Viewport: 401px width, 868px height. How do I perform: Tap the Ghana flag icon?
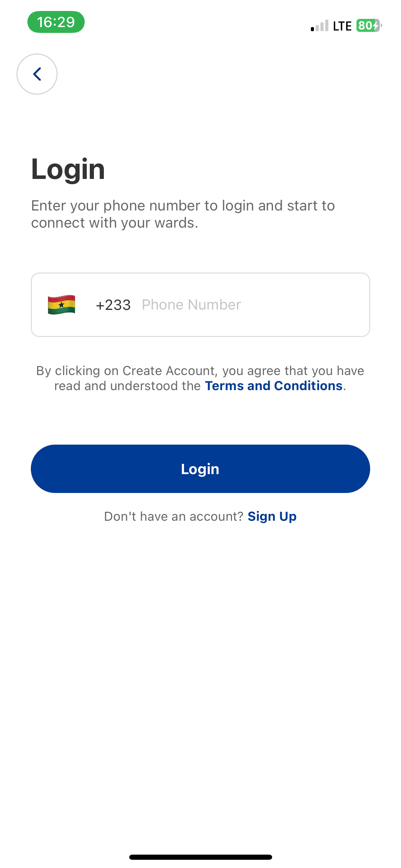pyautogui.click(x=61, y=305)
